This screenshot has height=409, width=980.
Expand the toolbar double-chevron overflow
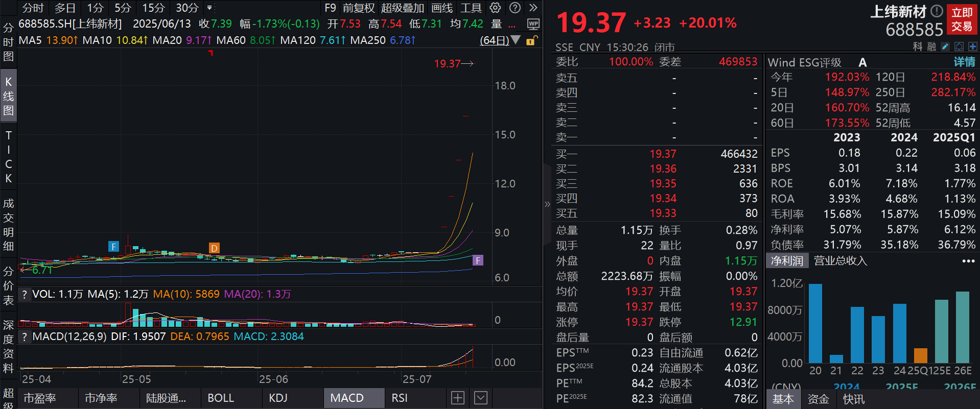point(533,8)
